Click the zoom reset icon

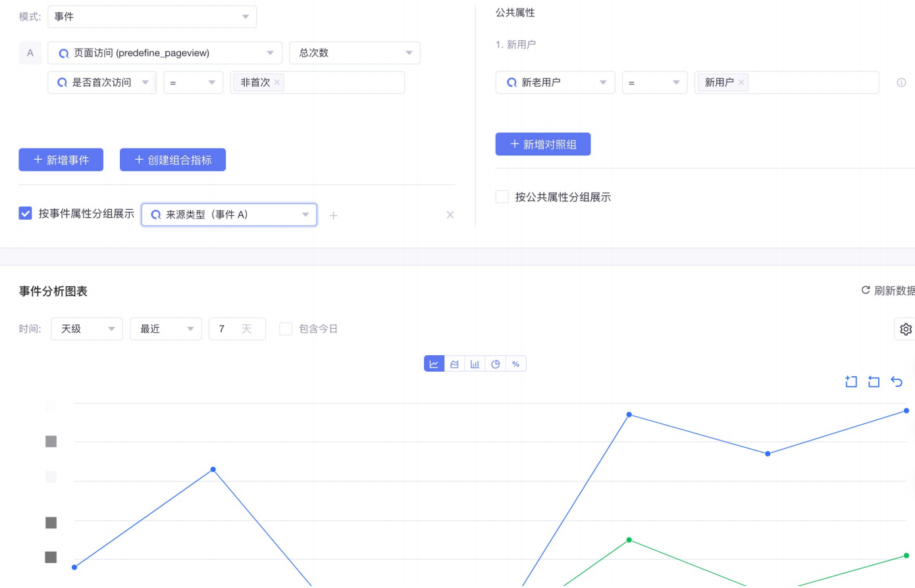pos(874,381)
